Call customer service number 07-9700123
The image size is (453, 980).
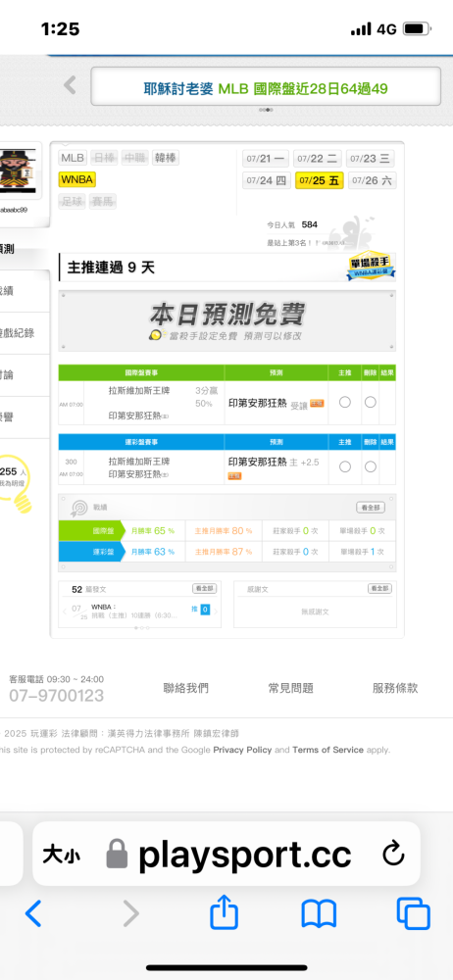[56, 696]
